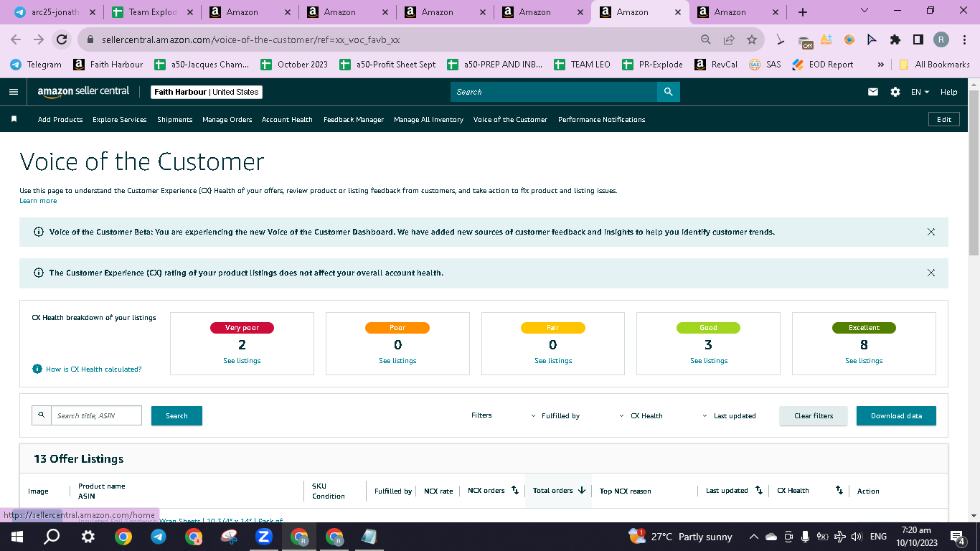Dismiss the Voice of the Customer Beta notice
Image resolution: width=980 pixels, height=551 pixels.
tap(931, 232)
